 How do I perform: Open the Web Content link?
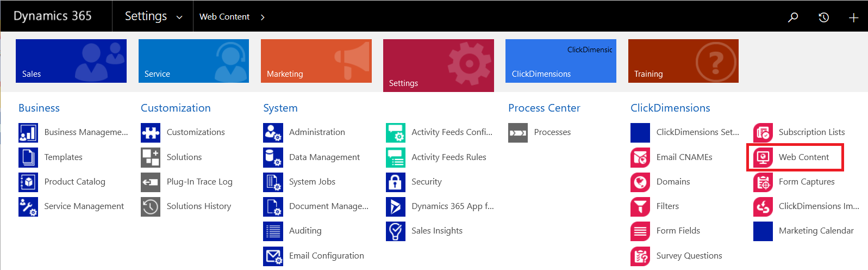click(804, 157)
